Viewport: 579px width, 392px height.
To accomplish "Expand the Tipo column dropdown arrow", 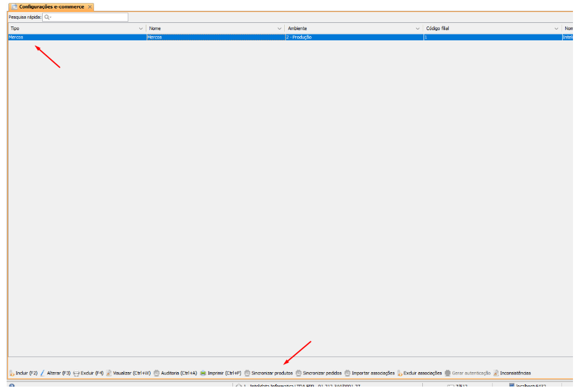I will (141, 29).
